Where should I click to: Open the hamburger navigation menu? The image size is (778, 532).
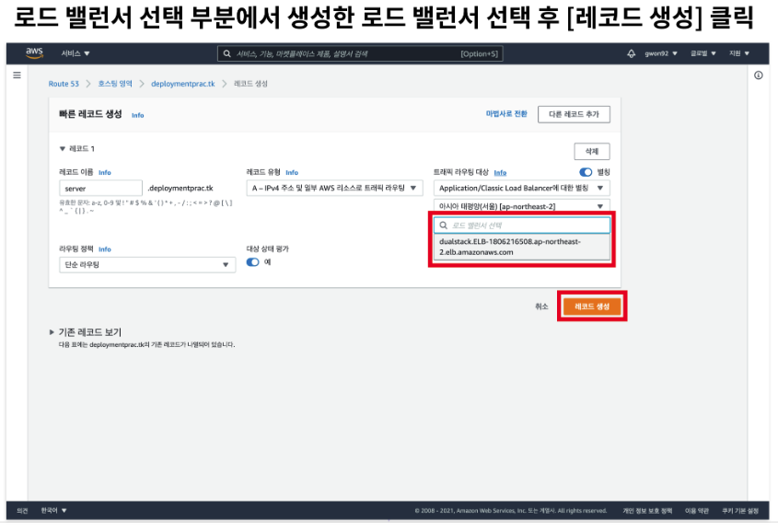[x=17, y=75]
